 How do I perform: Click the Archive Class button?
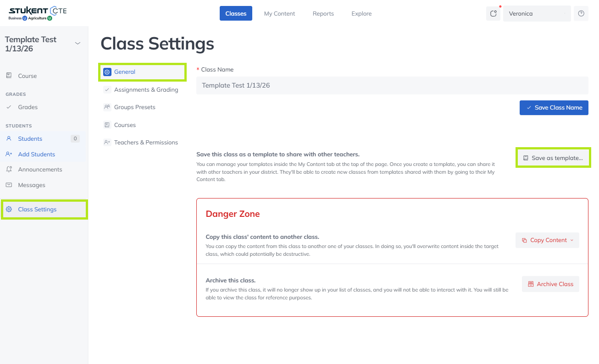point(550,284)
